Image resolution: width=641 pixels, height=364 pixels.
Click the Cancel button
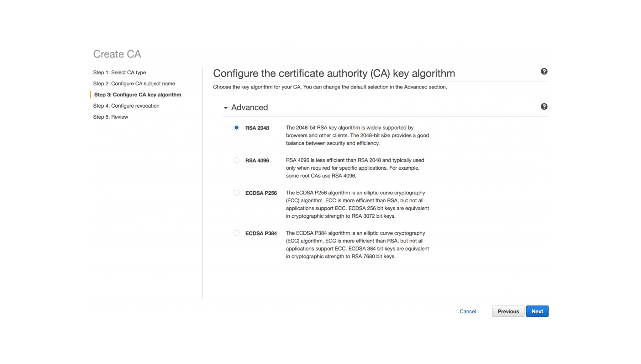pos(468,311)
